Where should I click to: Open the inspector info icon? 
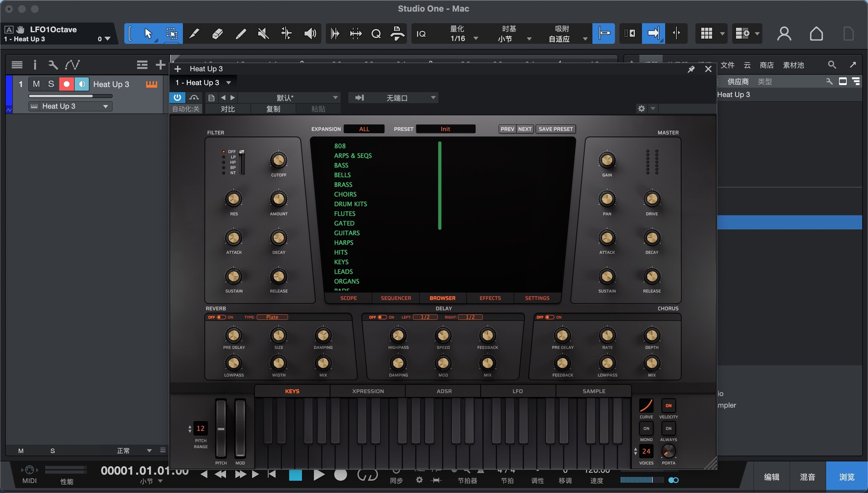(35, 65)
